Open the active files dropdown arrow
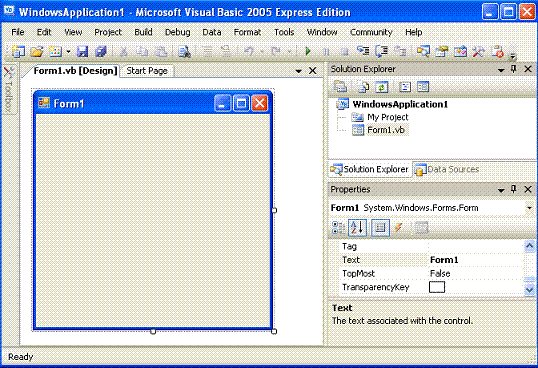 click(x=299, y=71)
